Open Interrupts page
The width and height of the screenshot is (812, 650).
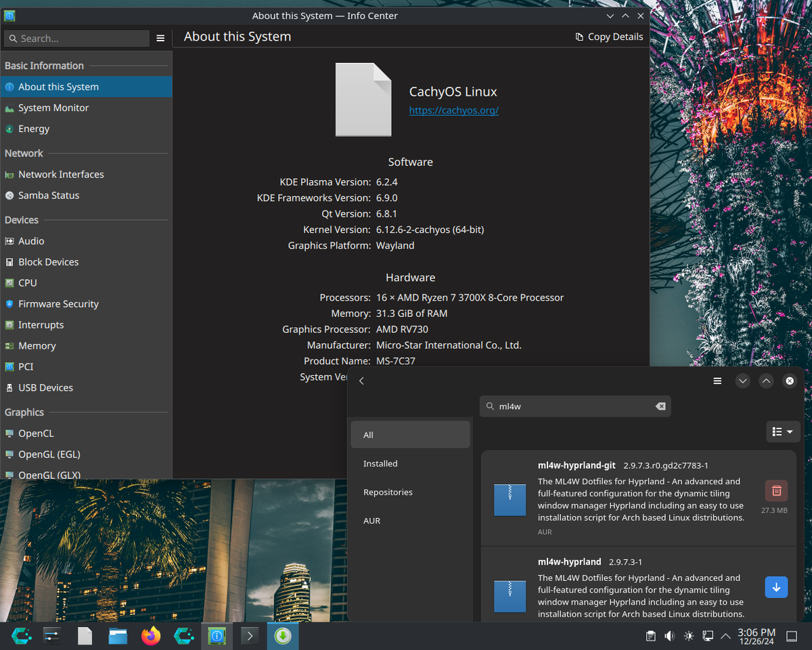point(86,325)
